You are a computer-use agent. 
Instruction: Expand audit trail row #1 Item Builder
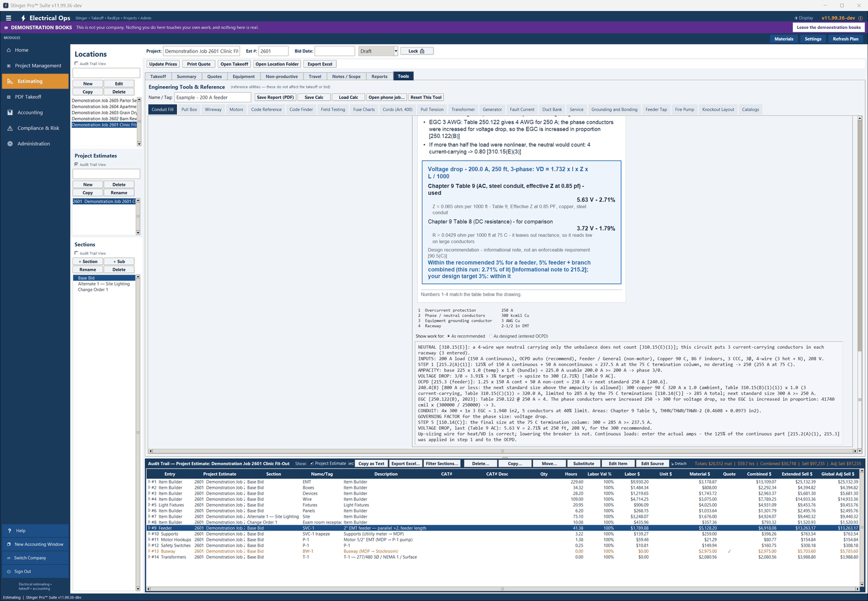click(149, 482)
